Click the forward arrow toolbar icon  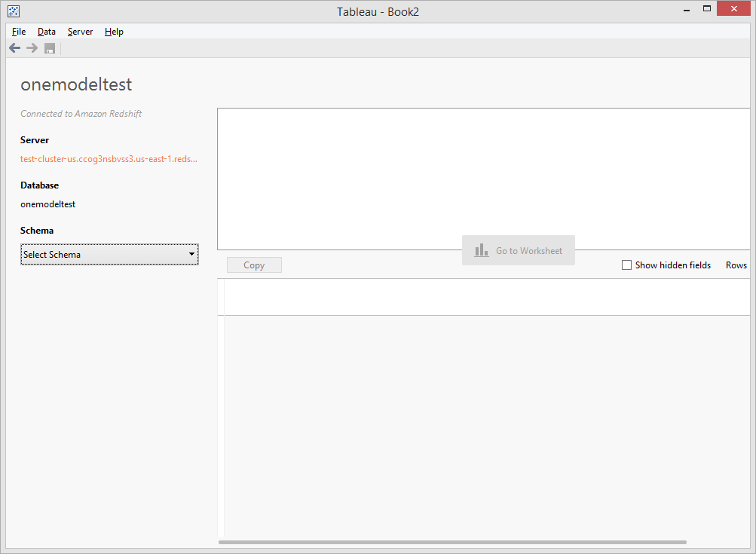(x=32, y=47)
